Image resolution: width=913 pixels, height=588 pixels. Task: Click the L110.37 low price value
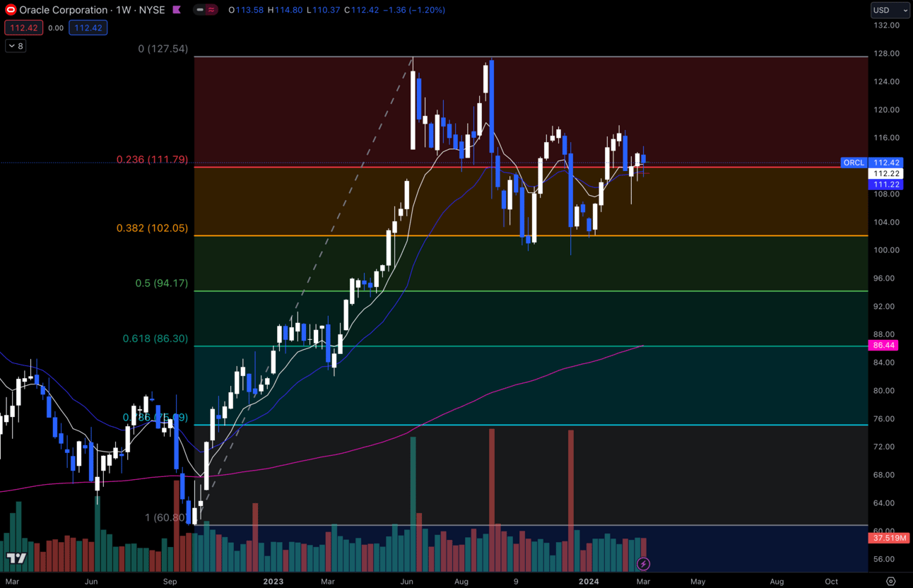324,10
